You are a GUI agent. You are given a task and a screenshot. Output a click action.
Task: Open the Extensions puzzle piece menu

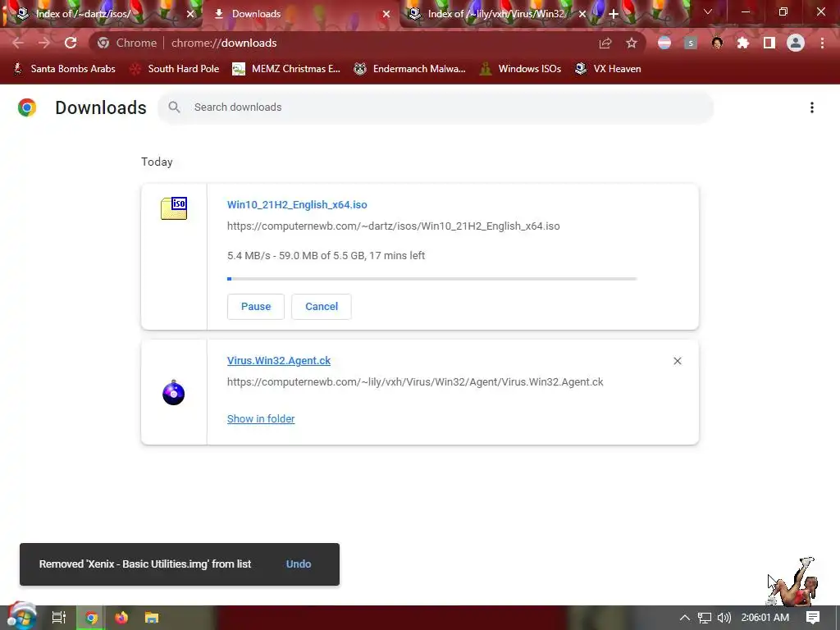pos(743,43)
